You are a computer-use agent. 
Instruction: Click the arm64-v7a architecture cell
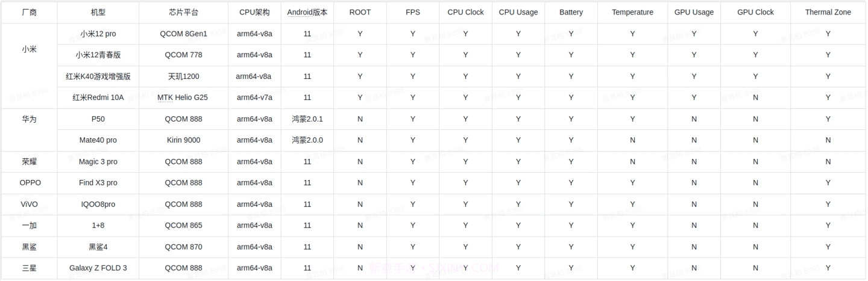point(254,97)
